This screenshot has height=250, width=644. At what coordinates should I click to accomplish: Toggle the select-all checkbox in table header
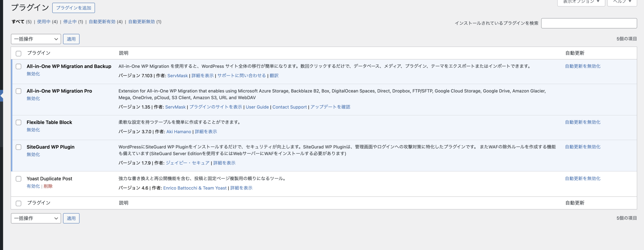click(19, 54)
